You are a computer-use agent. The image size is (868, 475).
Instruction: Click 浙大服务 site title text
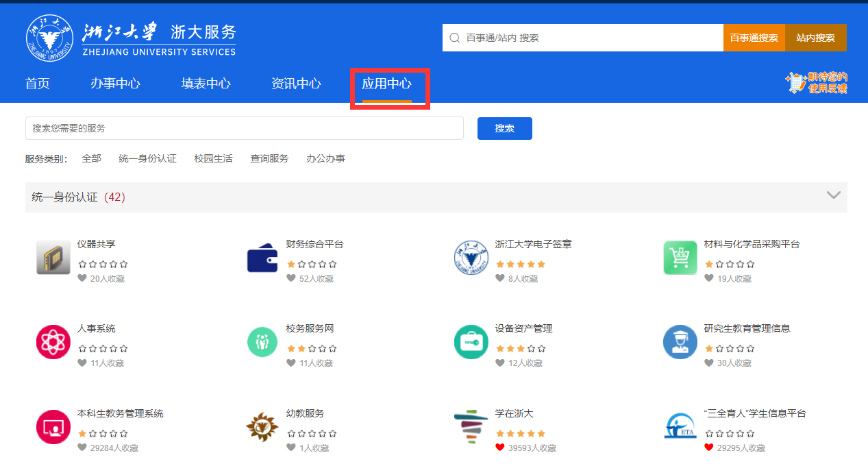coord(203,32)
